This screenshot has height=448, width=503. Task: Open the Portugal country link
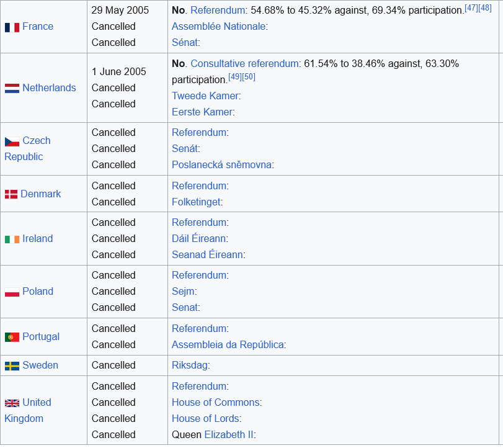click(41, 336)
